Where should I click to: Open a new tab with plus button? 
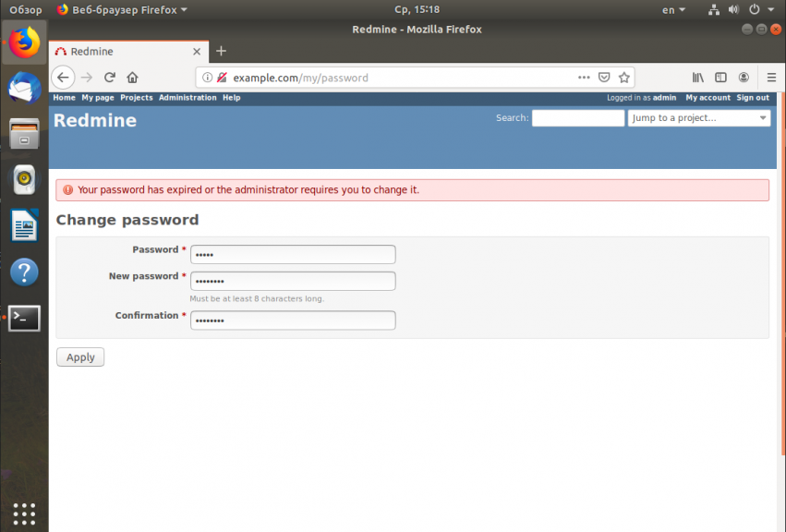221,51
